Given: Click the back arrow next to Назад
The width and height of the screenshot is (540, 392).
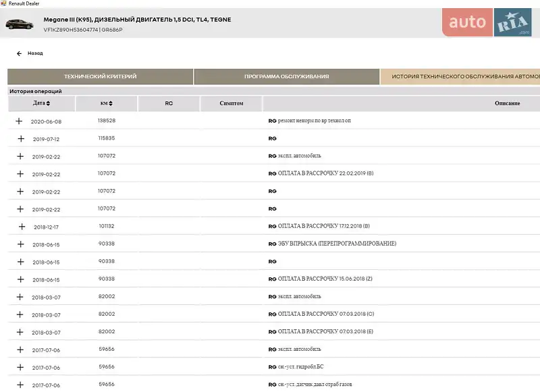Looking at the screenshot, I should click(19, 53).
